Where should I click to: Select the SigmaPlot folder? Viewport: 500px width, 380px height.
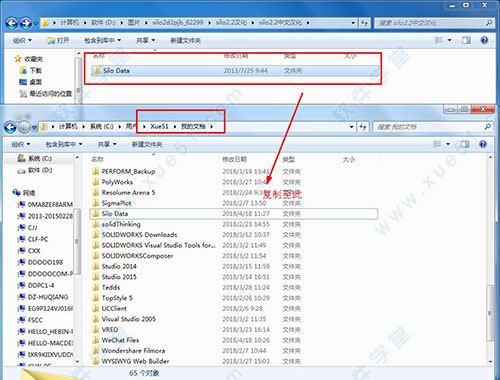point(112,203)
